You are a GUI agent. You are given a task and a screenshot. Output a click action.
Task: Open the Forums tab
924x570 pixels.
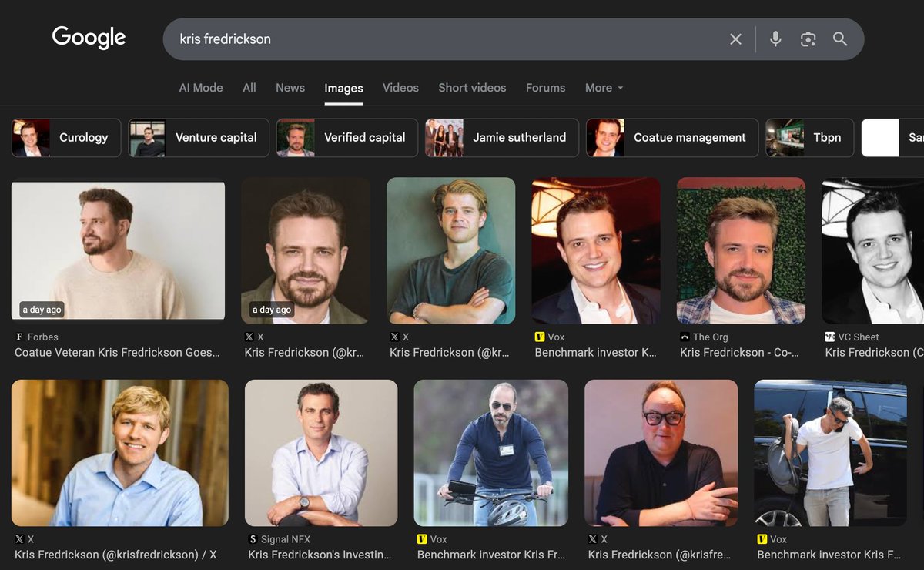pyautogui.click(x=545, y=88)
